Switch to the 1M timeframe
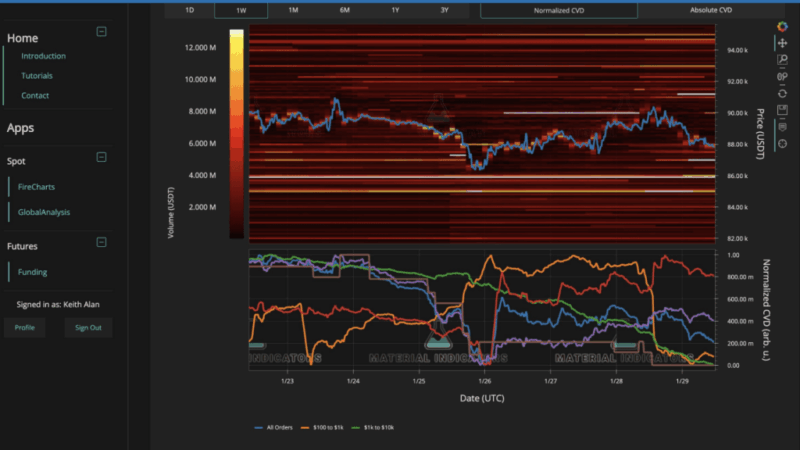Screen dimensions: 800x450 tap(293, 10)
